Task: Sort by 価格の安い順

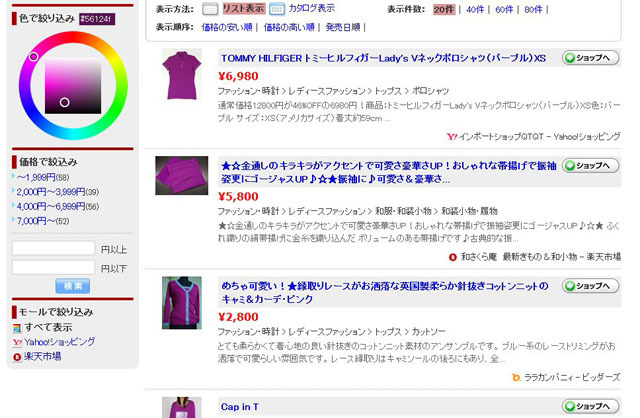Action: pos(227,27)
